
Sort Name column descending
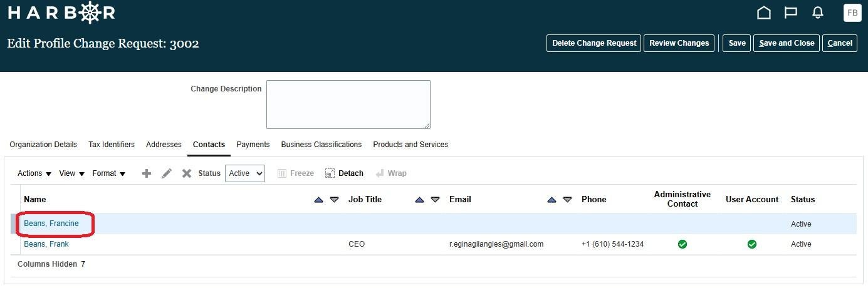coord(334,200)
